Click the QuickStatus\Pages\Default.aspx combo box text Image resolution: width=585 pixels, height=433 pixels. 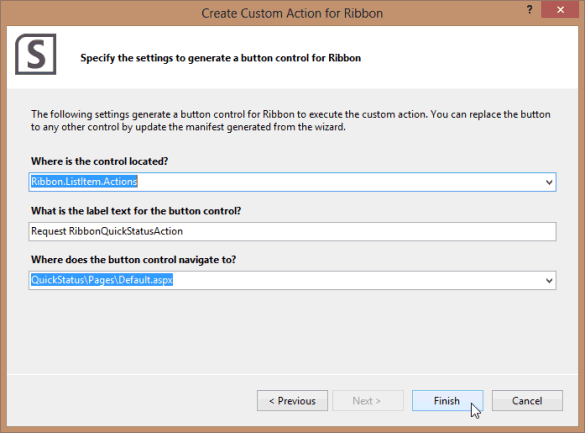click(102, 280)
